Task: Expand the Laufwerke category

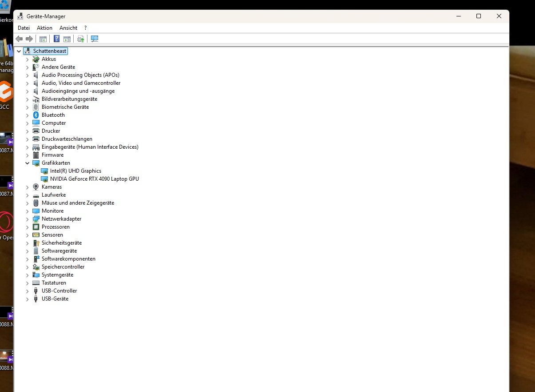Action: [x=27, y=195]
